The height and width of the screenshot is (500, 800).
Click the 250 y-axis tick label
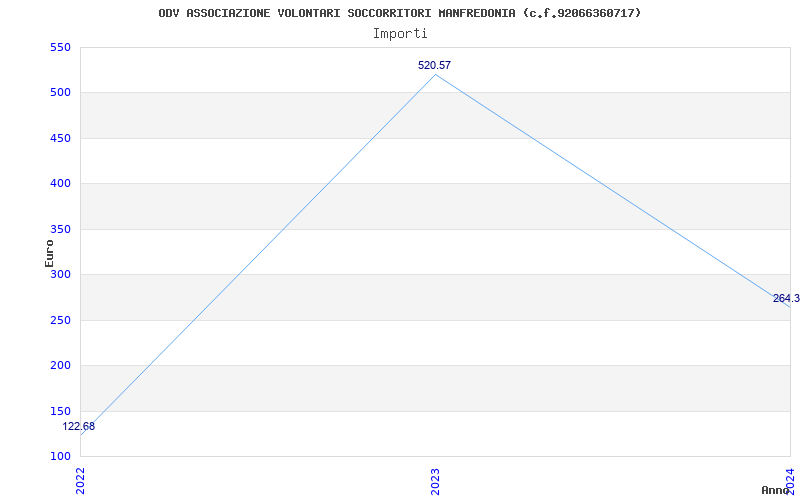click(60, 320)
